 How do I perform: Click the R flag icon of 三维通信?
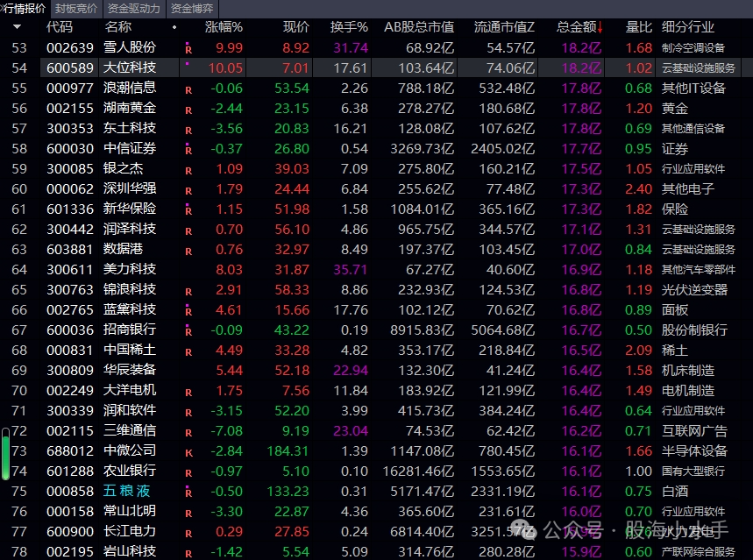188,433
